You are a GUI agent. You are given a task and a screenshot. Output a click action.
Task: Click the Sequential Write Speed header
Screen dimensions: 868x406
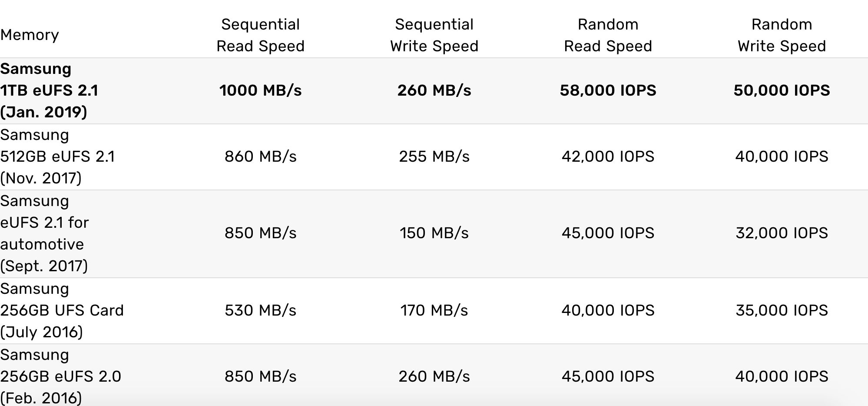(x=434, y=35)
